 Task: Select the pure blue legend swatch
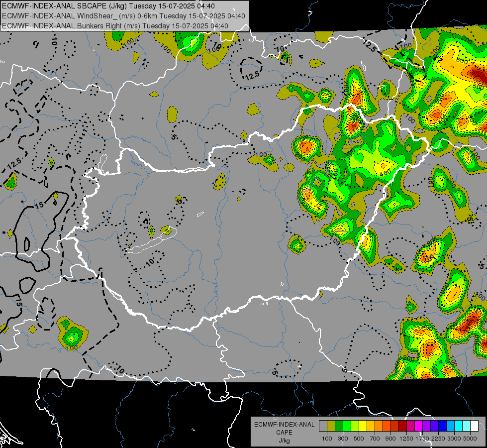pos(443,426)
